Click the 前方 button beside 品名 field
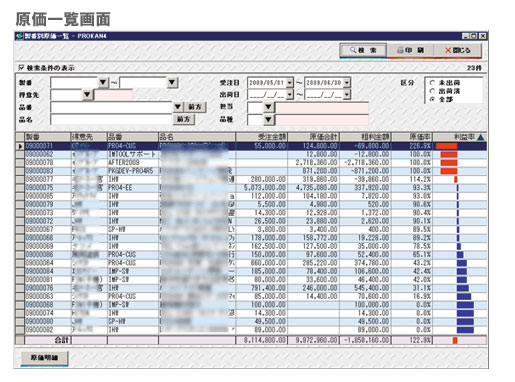Viewport: 515px width, 382px height. pos(184,119)
